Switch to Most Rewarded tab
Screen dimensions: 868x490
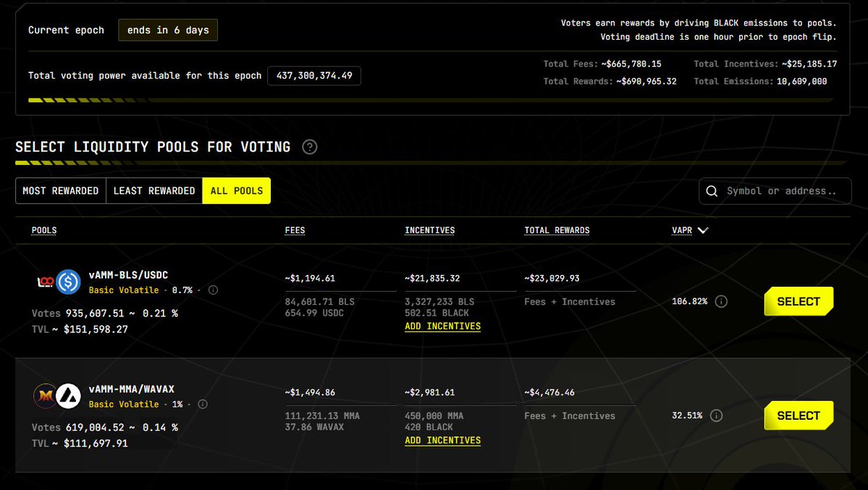[x=60, y=190]
